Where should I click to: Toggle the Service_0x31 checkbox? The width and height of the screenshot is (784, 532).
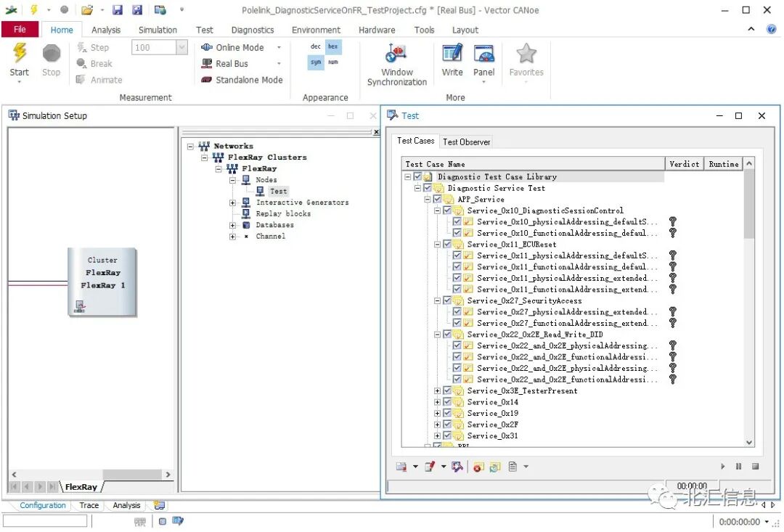coord(447,435)
